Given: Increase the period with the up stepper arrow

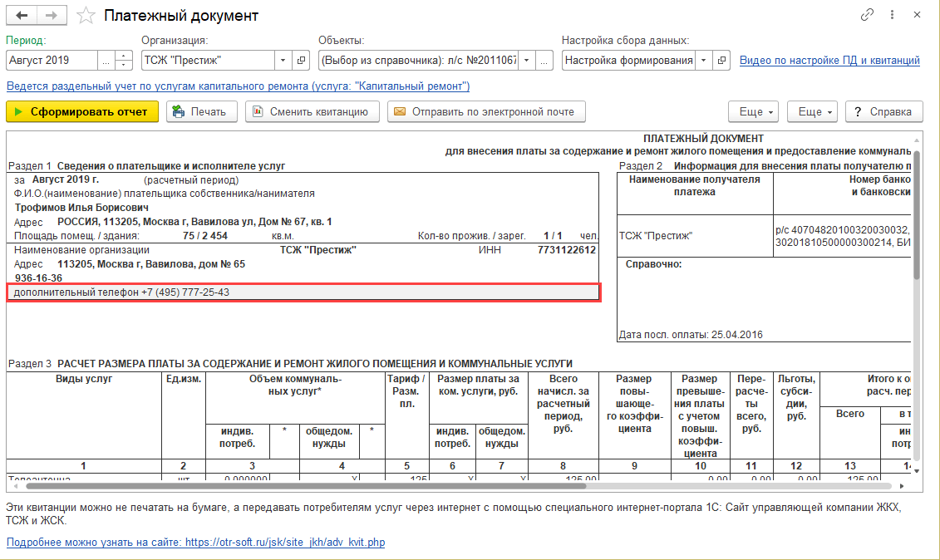Looking at the screenshot, I should click(x=123, y=56).
